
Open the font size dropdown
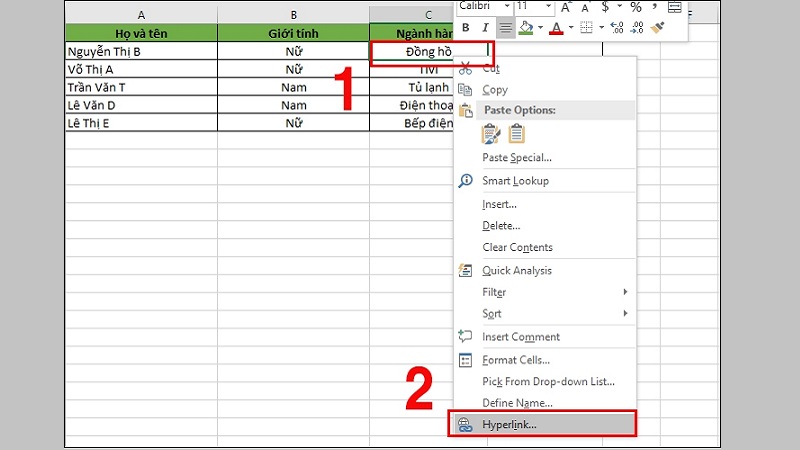547,7
